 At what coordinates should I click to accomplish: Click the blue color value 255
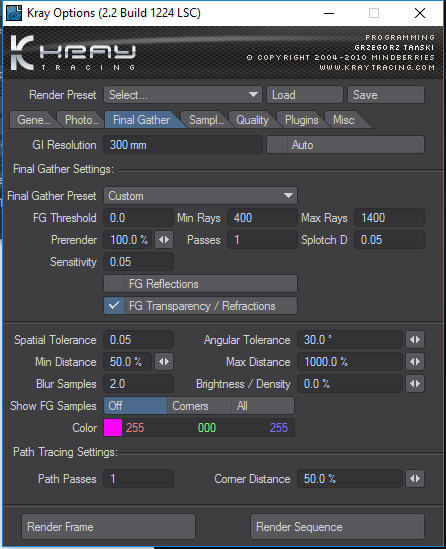279,428
